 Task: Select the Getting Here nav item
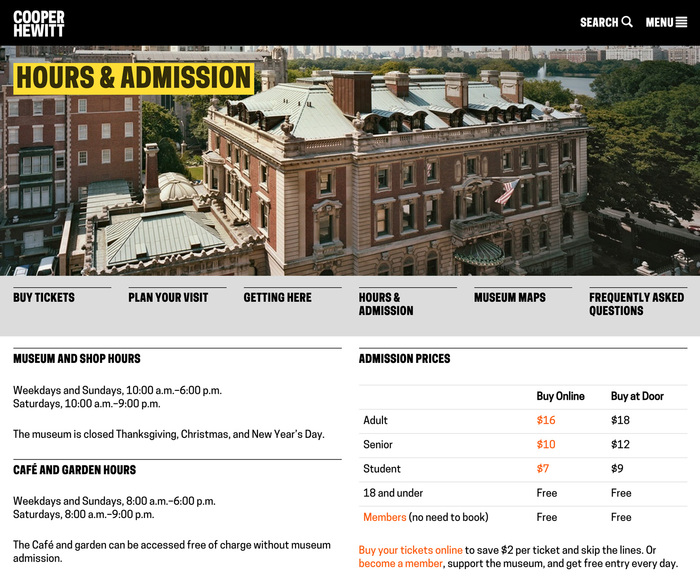[277, 297]
